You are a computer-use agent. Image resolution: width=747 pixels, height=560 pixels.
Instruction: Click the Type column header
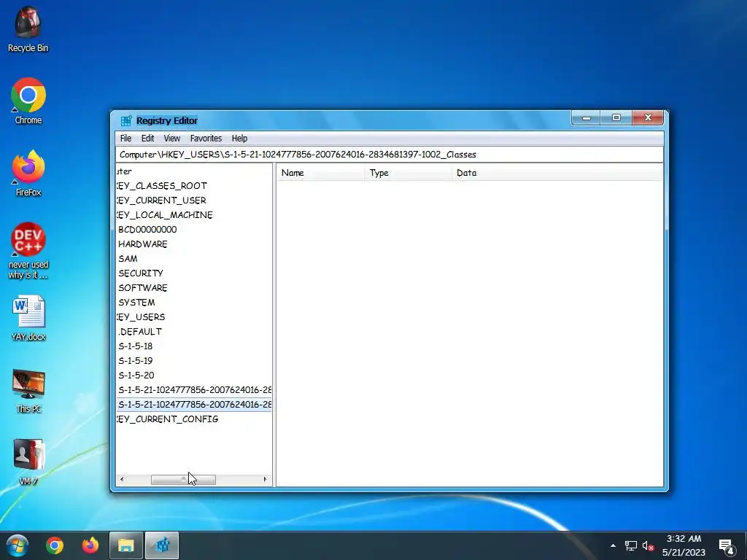coord(409,173)
